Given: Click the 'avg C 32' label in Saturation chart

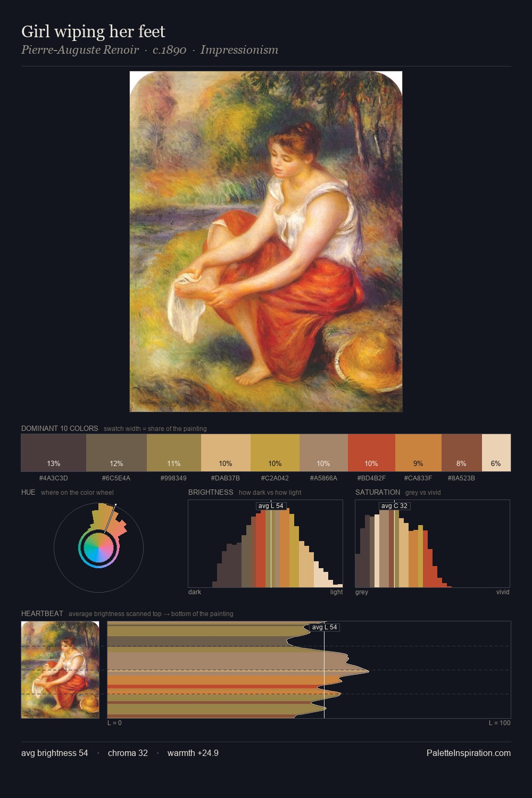Looking at the screenshot, I should click(x=394, y=505).
